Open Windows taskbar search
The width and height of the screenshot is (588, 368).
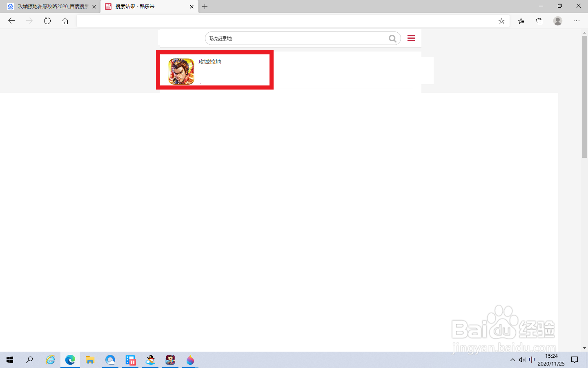coord(29,360)
